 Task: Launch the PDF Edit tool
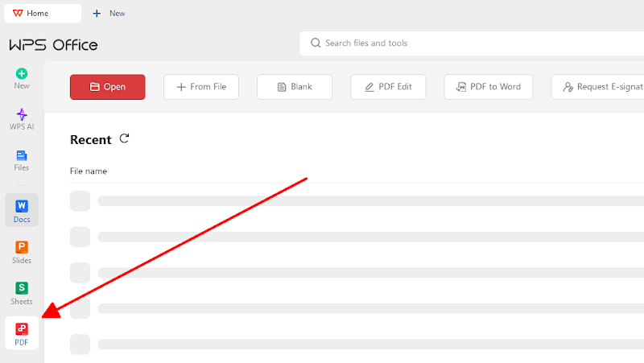point(388,87)
